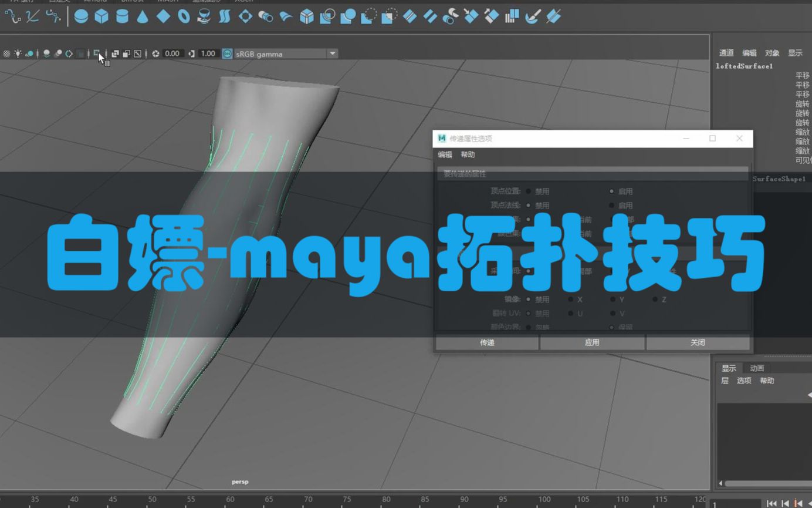The height and width of the screenshot is (508, 812).
Task: Set vertex normal (顶点法线) to 启用
Action: 612,206
